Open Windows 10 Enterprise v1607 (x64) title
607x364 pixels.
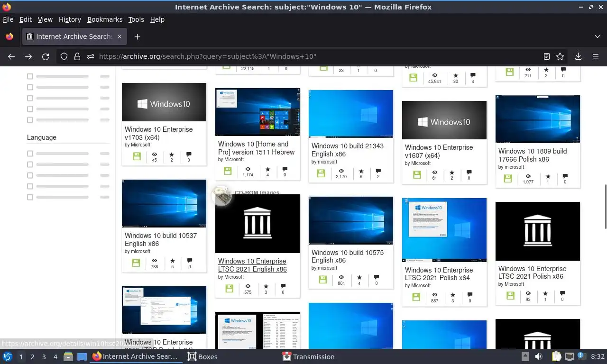point(439,151)
